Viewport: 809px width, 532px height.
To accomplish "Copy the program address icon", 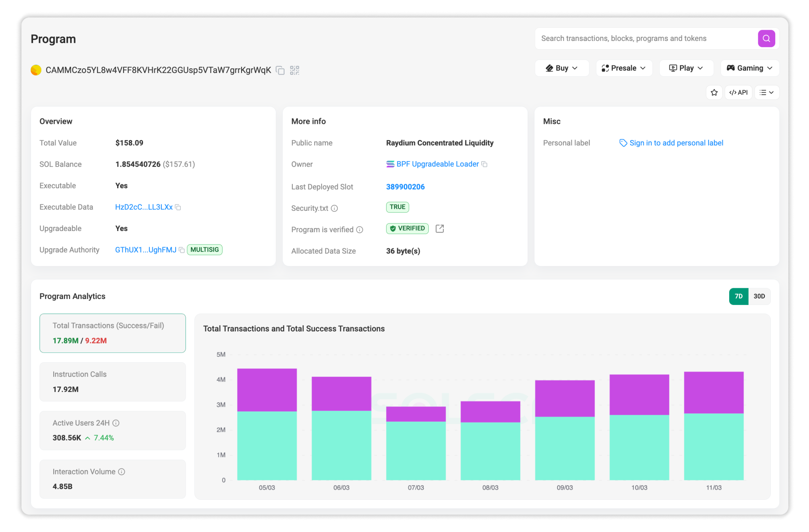I will pos(280,70).
